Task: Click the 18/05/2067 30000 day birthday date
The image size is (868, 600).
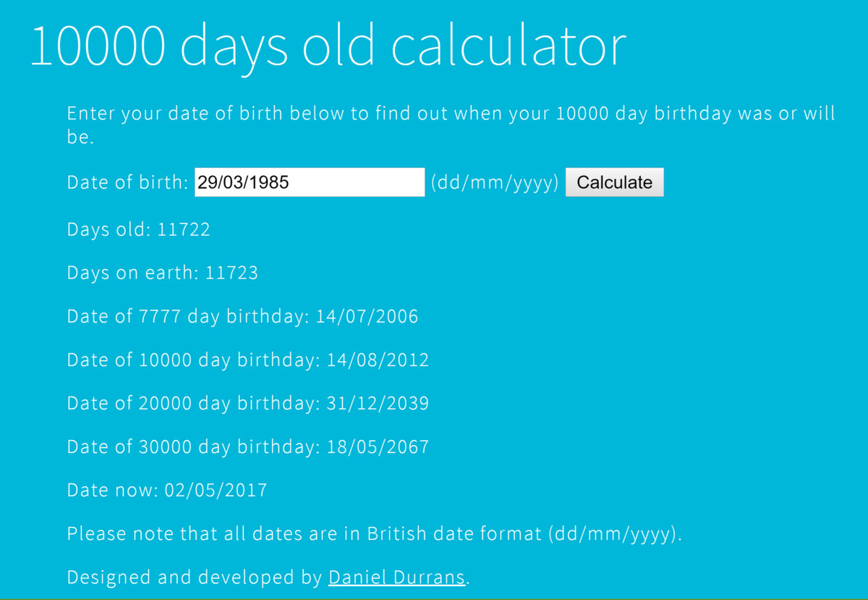Action: [x=377, y=447]
